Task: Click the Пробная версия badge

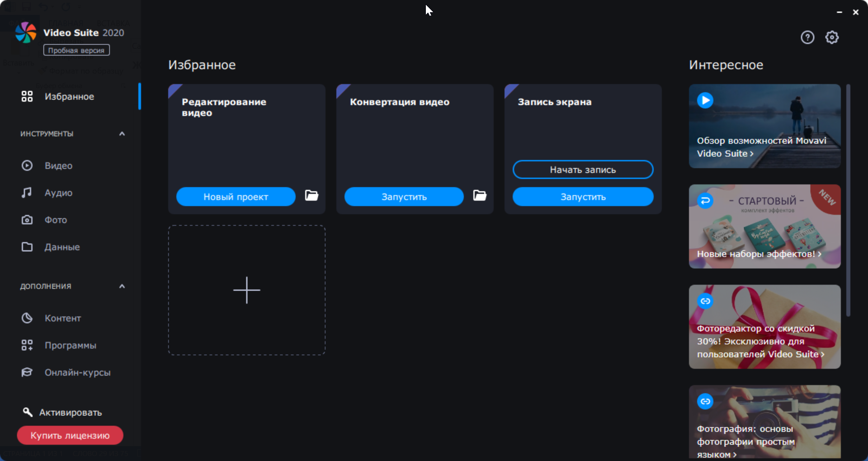Action: coord(76,50)
